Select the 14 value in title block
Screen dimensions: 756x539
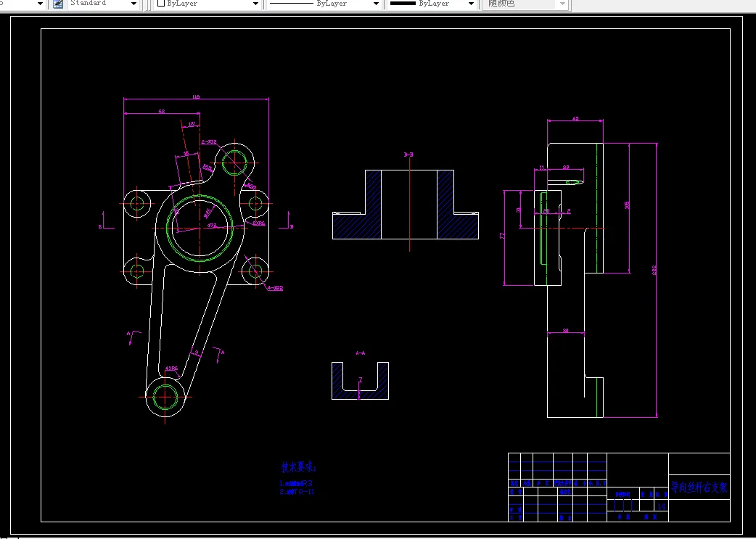662,506
